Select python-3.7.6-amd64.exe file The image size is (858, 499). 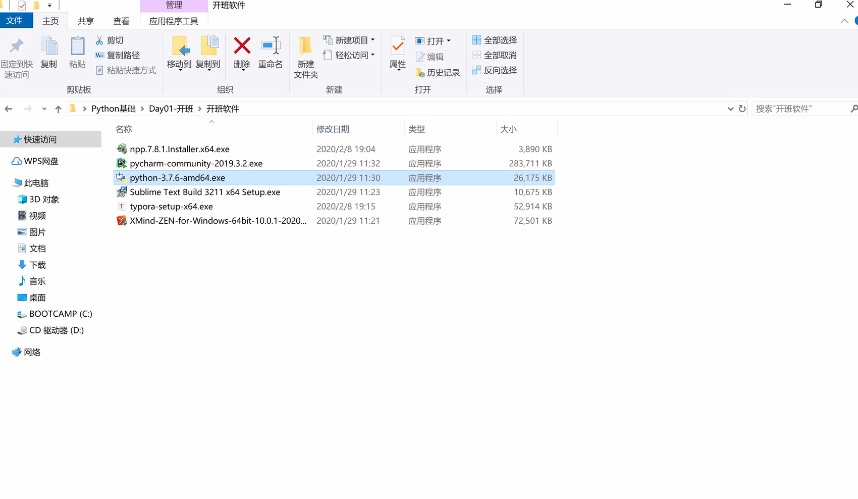[x=334, y=178]
